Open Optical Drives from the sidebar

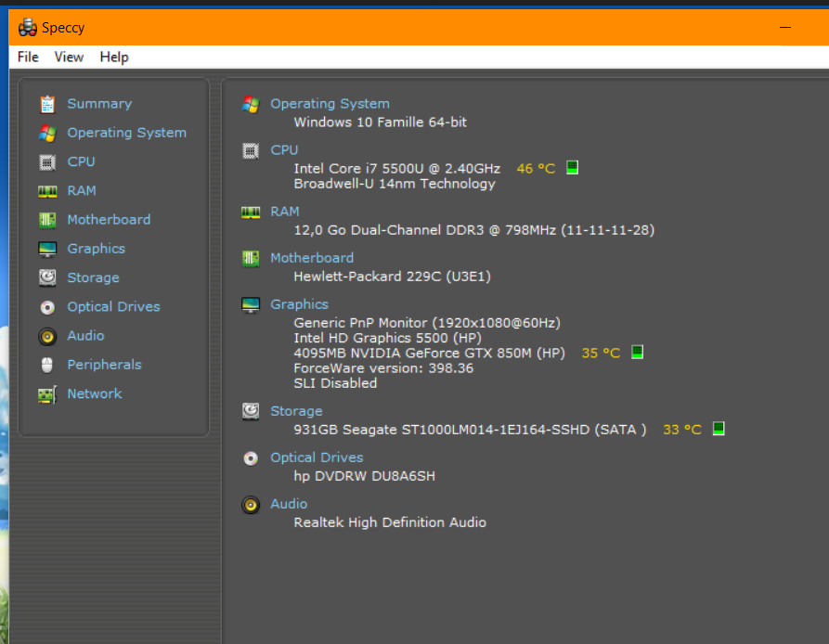(113, 307)
